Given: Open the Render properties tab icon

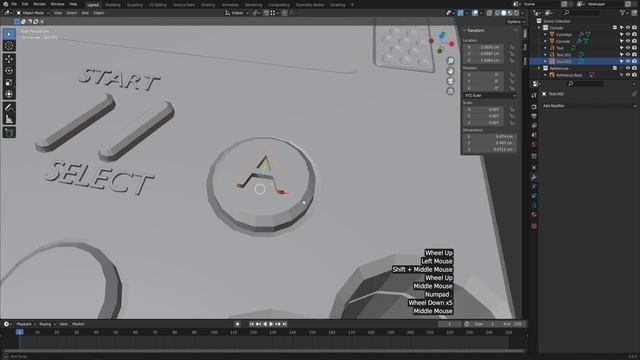Looking at the screenshot, I should click(534, 107).
